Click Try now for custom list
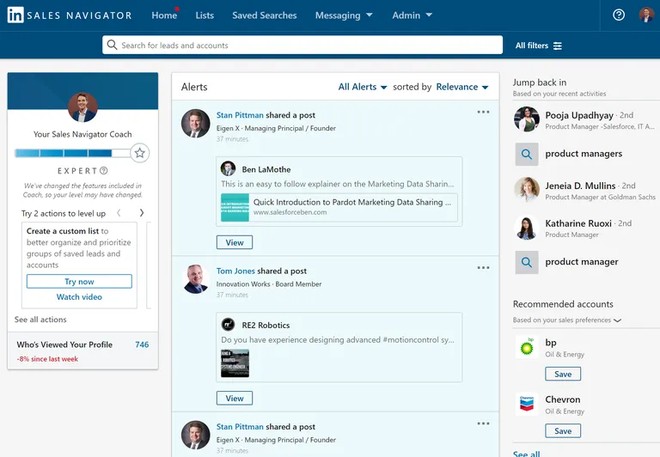Viewport: 660px width, 457px height. click(x=79, y=282)
